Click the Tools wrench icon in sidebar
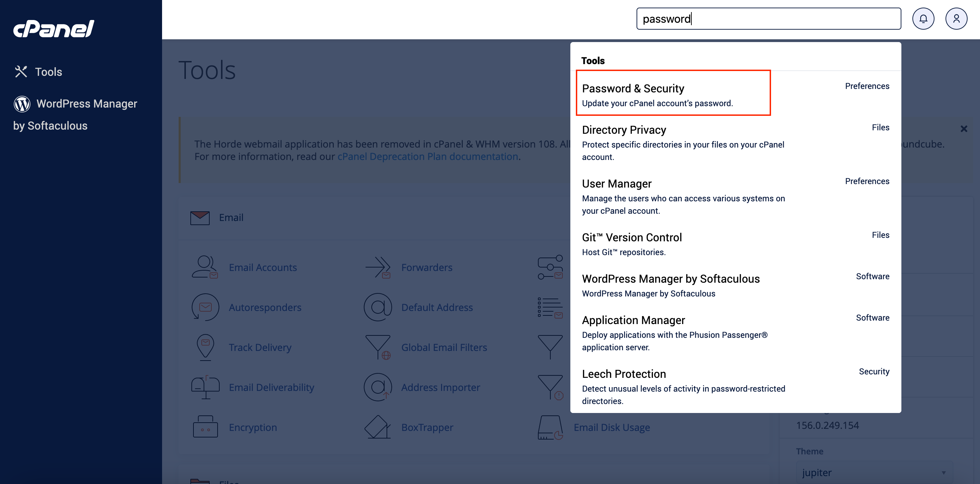980x484 pixels. (21, 71)
